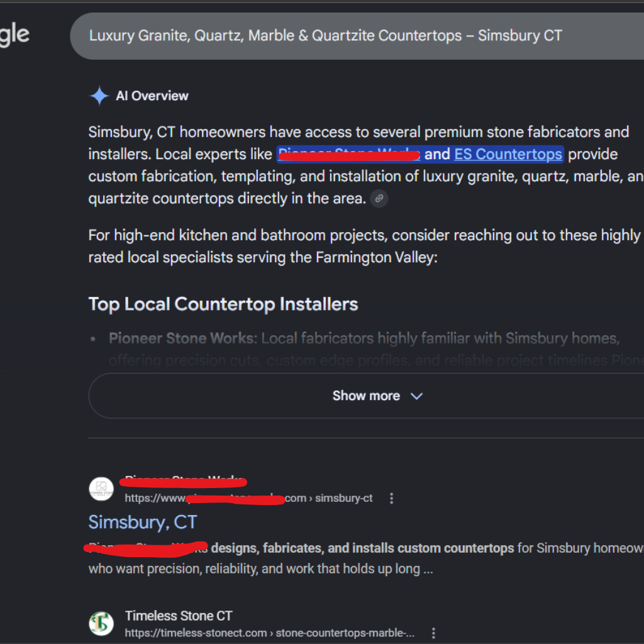Click the text 'Simsbury, CT homeowners have access'
Viewport: 644px width, 644px height.
pos(221,132)
